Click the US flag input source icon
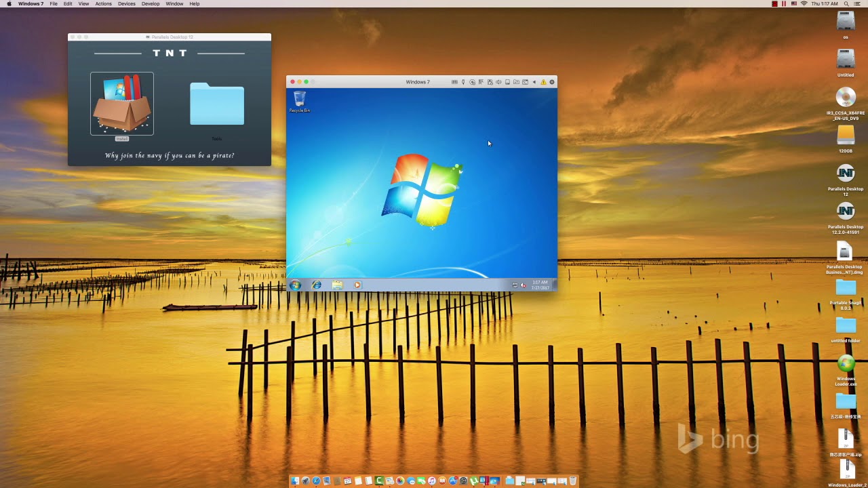868x488 pixels. tap(793, 4)
